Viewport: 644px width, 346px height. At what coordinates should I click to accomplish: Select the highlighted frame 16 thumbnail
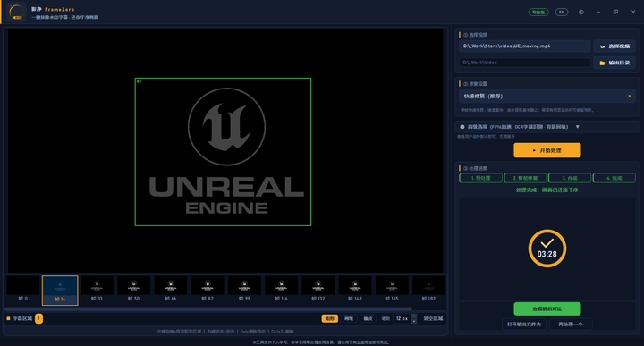[x=60, y=291]
